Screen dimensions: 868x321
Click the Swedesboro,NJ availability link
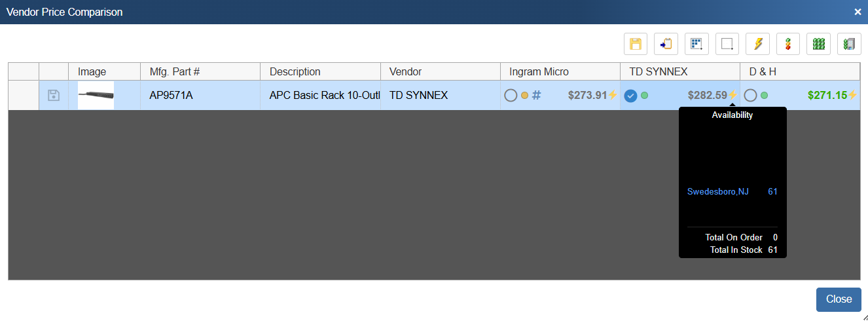717,191
